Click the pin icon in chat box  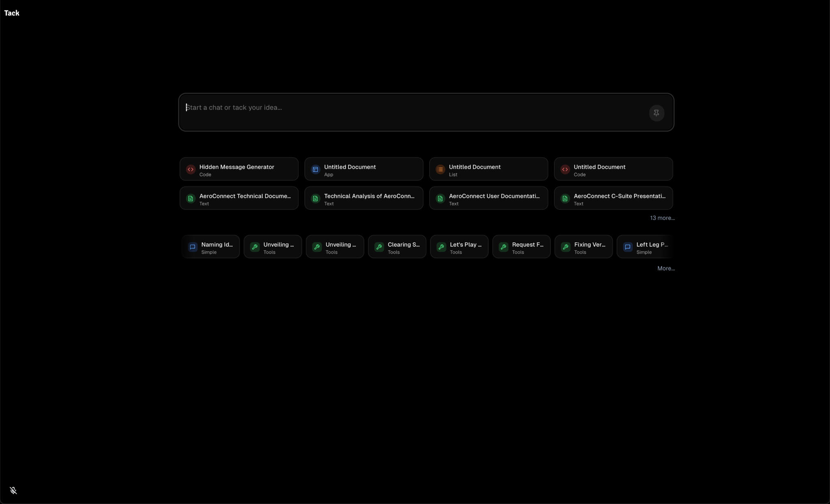[x=656, y=113]
